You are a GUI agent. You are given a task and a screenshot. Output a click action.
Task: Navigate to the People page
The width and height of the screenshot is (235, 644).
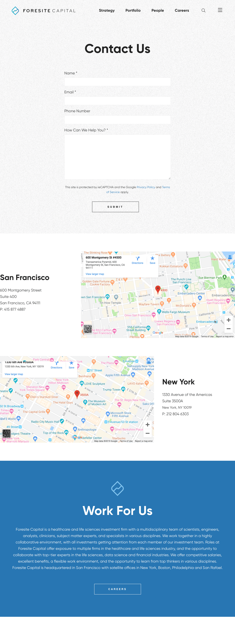[x=157, y=11]
